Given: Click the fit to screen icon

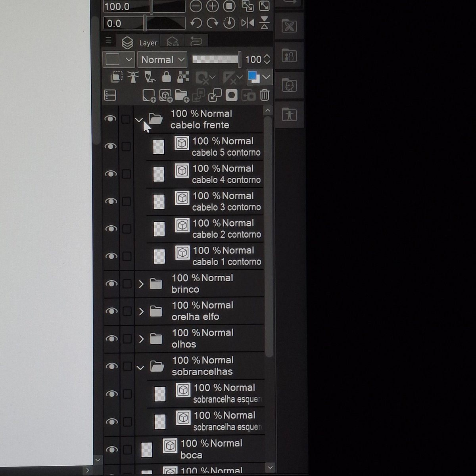Looking at the screenshot, I should (264, 6).
